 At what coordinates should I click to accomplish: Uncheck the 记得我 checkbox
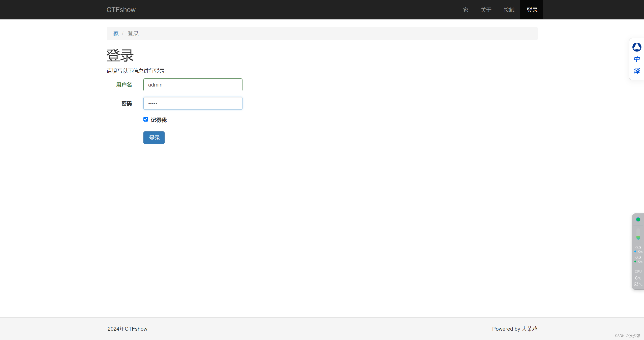(x=146, y=119)
